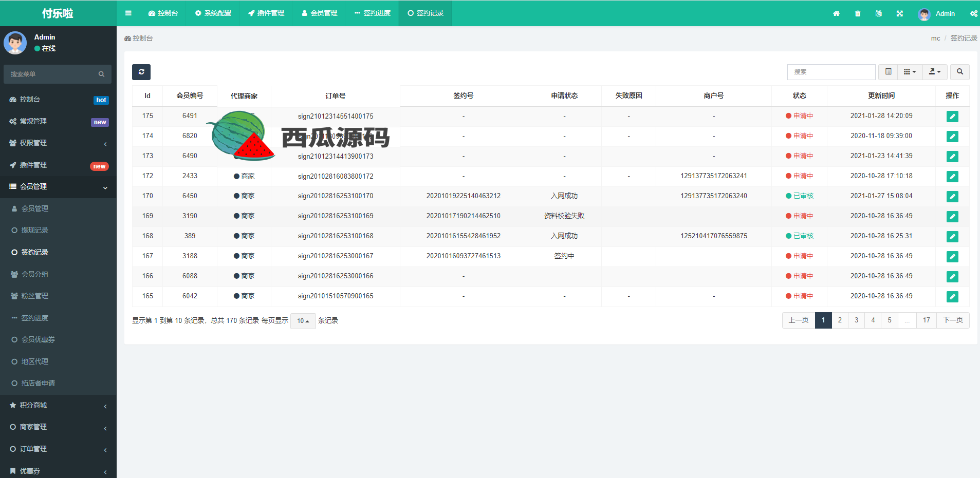Expand 商家管理 sidebar menu
This screenshot has width=980, height=478.
click(x=58, y=427)
